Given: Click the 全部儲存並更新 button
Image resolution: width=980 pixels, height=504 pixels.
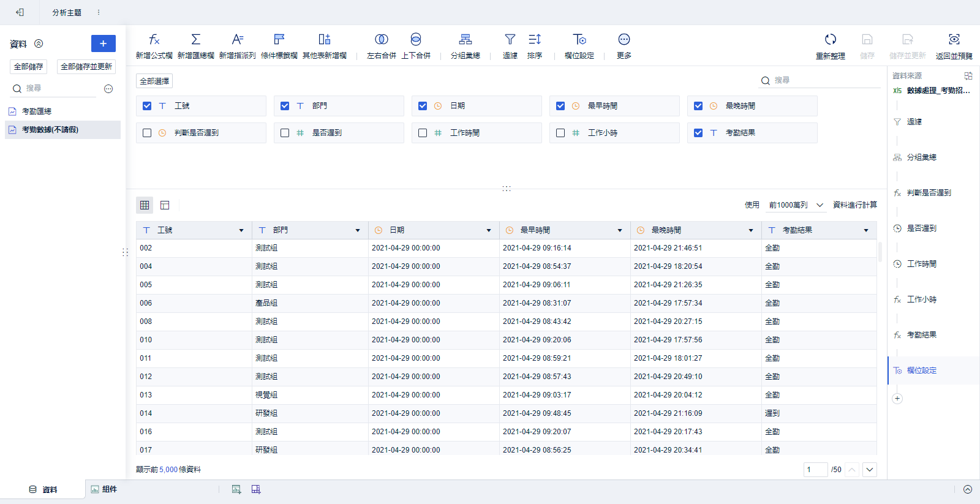Looking at the screenshot, I should click(x=86, y=67).
